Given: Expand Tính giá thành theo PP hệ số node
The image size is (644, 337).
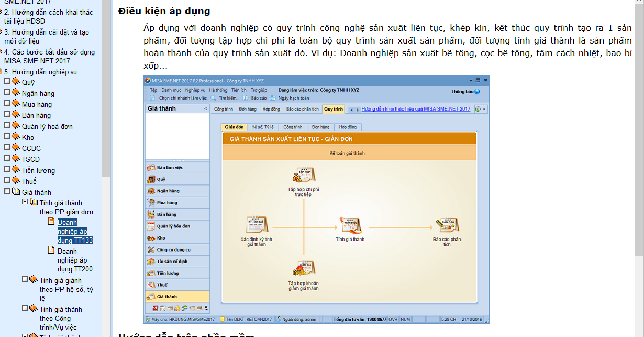Looking at the screenshot, I should 25,280.
